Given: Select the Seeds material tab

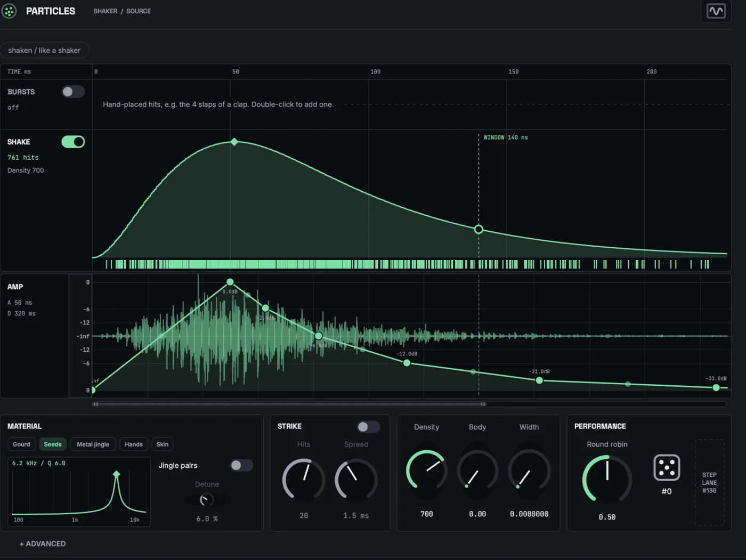Looking at the screenshot, I should (53, 444).
